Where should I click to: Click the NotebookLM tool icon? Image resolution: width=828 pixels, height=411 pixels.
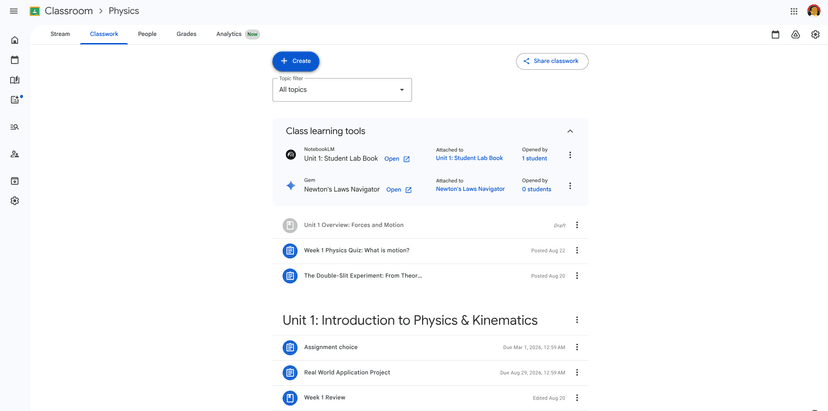coord(290,155)
